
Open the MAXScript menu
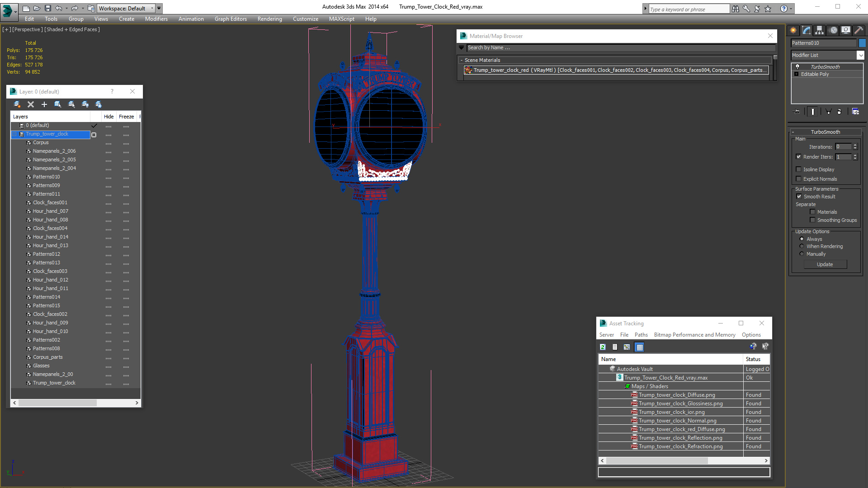click(x=341, y=19)
